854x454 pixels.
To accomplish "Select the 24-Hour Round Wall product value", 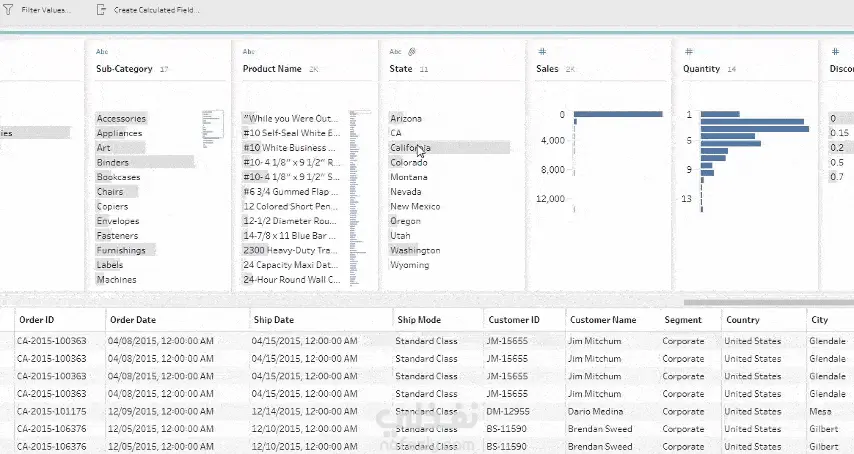I will point(291,280).
